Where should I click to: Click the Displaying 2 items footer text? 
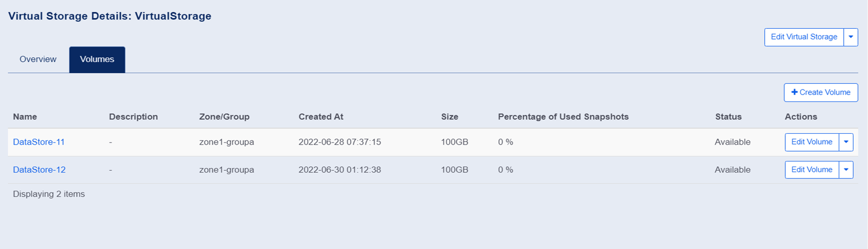tap(49, 194)
